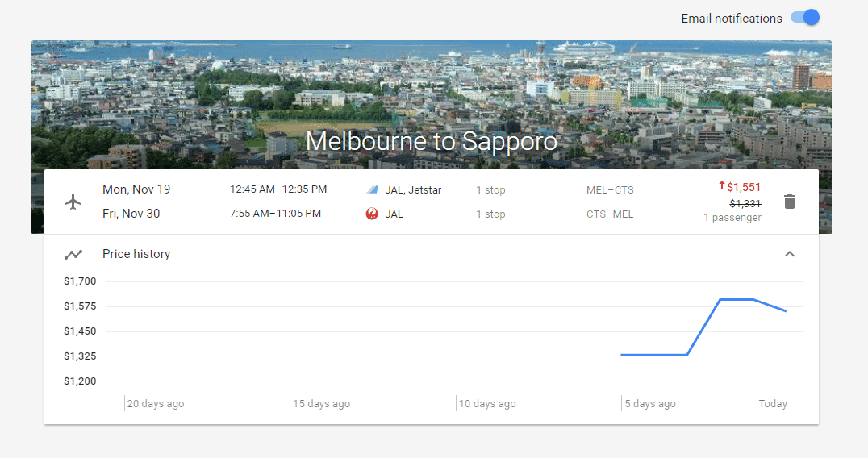Click the $1,325 axis label

pos(80,356)
